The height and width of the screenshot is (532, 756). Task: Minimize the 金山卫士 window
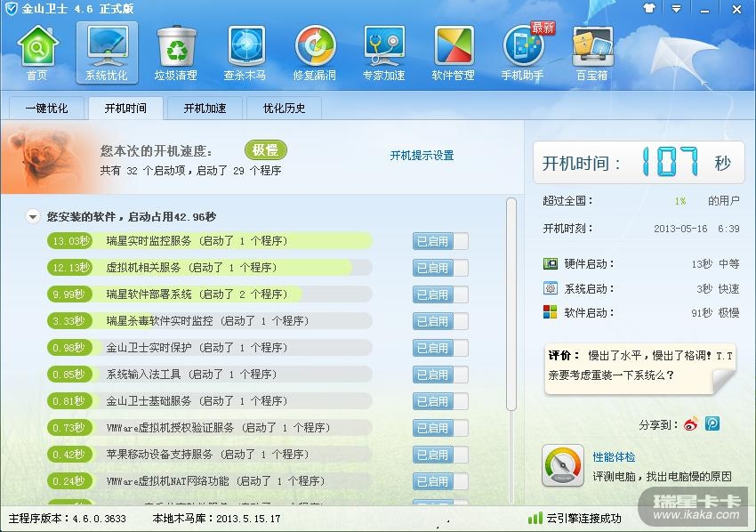coord(704,10)
